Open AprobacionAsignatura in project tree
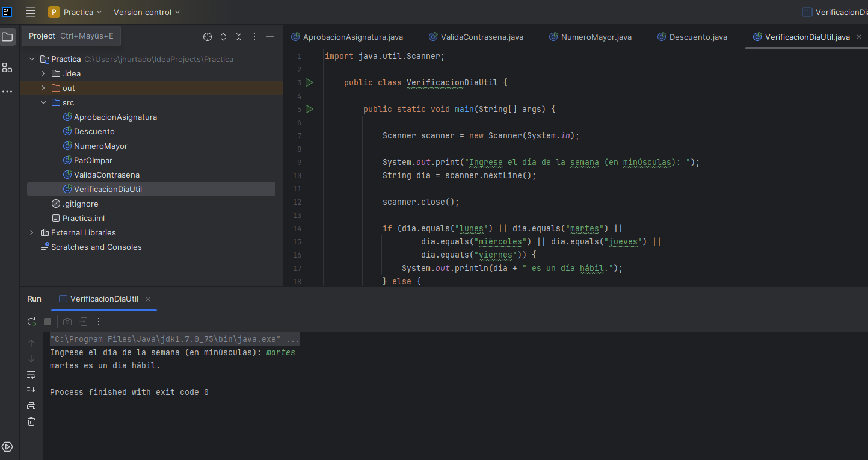Image resolution: width=868 pixels, height=460 pixels. tap(115, 117)
